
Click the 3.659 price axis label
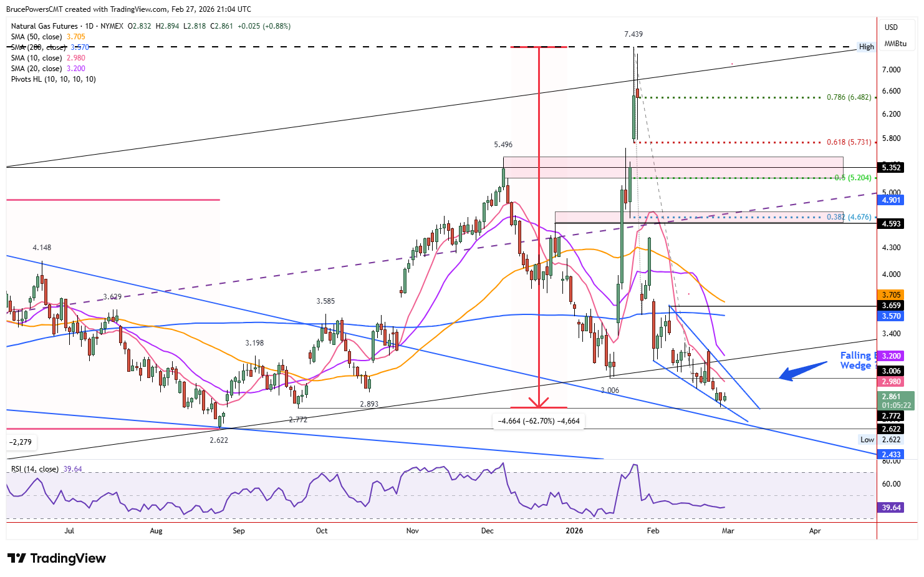[891, 306]
